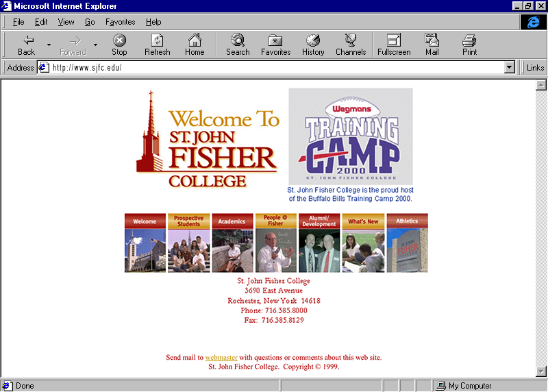Open the Go menu
Screen dimensions: 548x392
click(90, 22)
